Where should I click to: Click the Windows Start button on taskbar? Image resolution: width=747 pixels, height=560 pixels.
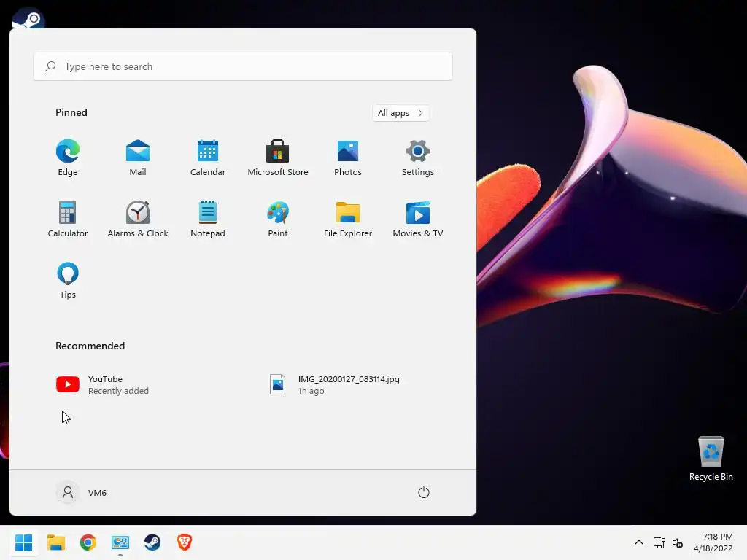click(24, 542)
